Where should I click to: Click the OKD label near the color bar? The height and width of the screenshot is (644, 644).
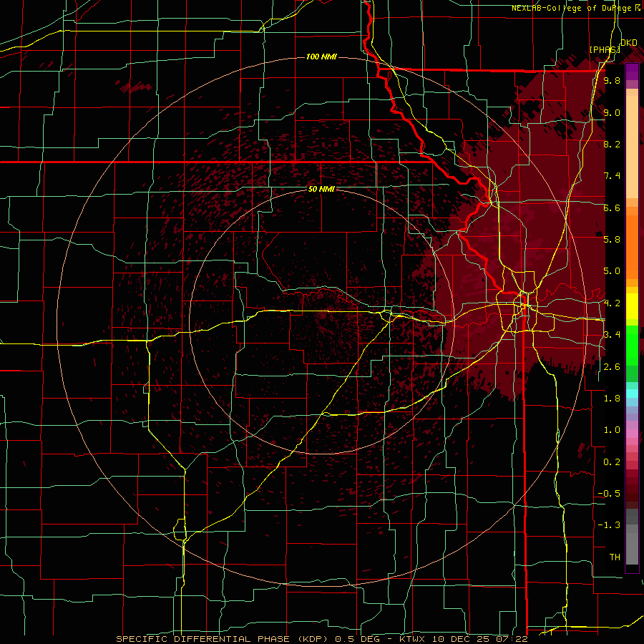pos(629,43)
